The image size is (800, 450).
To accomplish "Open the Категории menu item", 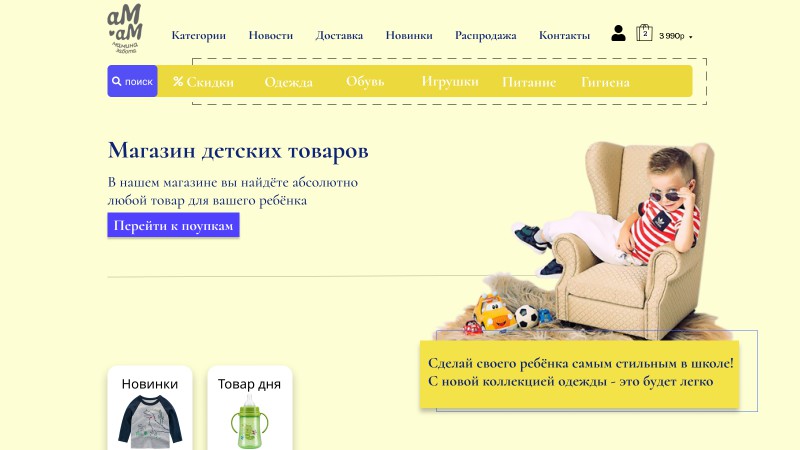I will click(x=198, y=36).
